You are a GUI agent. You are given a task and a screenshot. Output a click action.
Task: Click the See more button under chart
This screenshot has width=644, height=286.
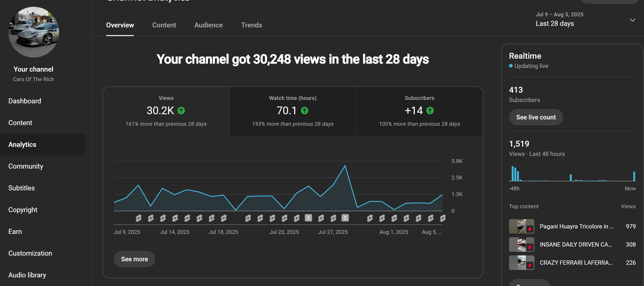point(135,259)
